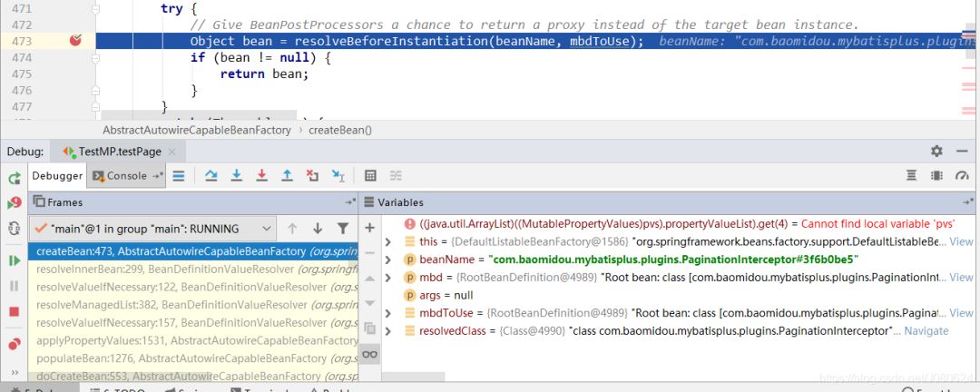Image resolution: width=980 pixels, height=392 pixels.
Task: Click the Step Into arrow icon
Action: pos(236,176)
